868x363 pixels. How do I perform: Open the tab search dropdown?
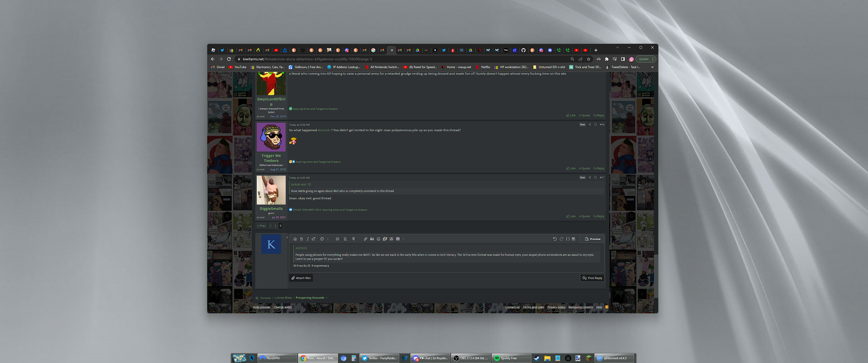(617, 48)
